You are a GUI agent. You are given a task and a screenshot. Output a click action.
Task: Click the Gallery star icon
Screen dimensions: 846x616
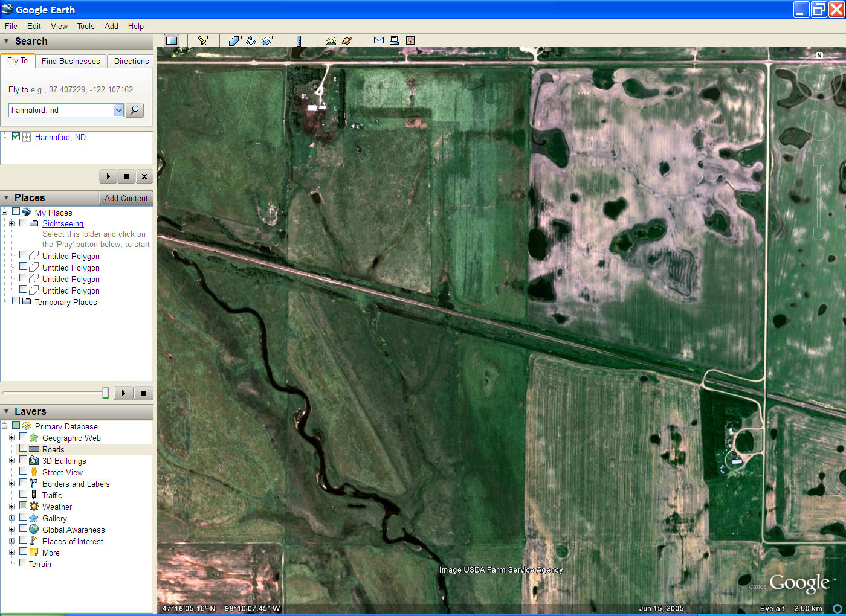click(x=34, y=518)
